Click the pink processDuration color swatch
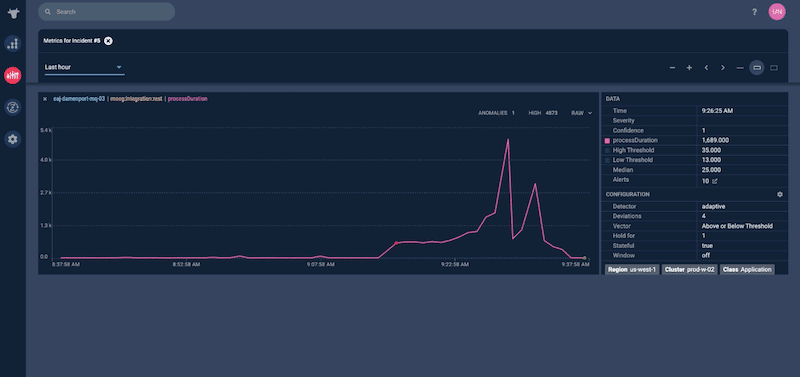This screenshot has height=377, width=800. pos(607,140)
